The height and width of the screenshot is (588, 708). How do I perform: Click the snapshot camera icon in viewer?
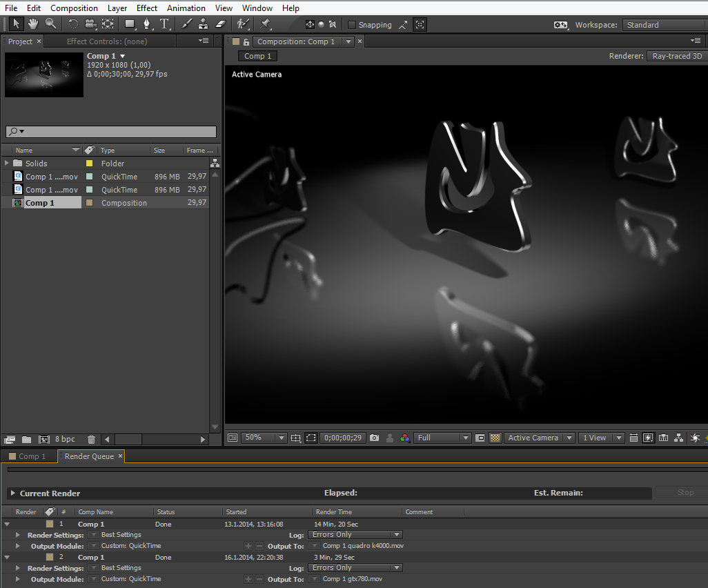pyautogui.click(x=374, y=438)
